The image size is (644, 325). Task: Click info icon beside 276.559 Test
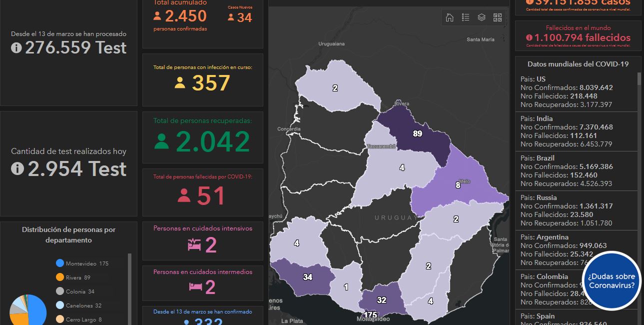point(16,48)
